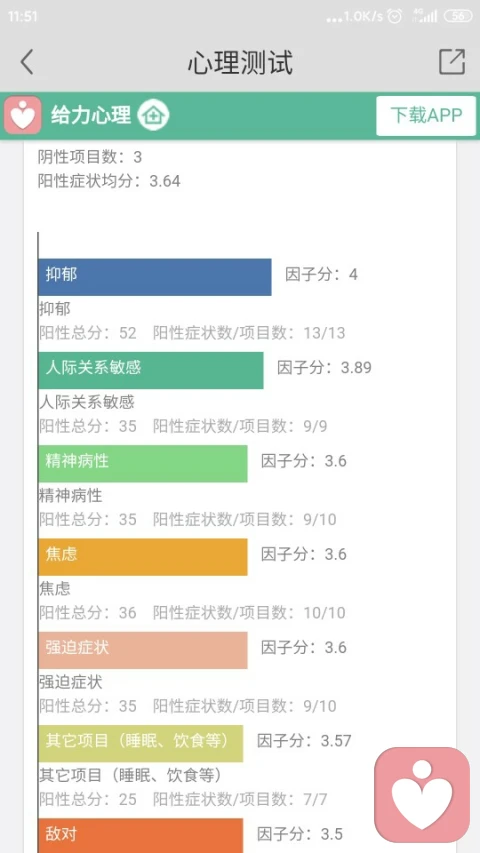Select the salmon 强迫症状 bar

click(143, 650)
